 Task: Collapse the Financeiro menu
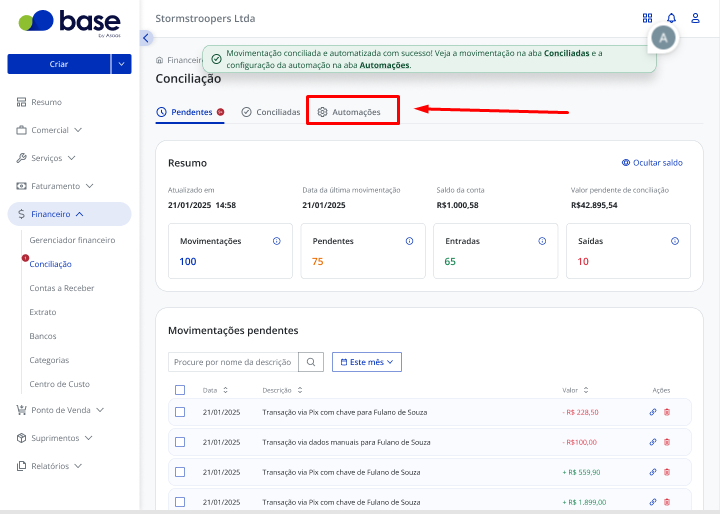(69, 214)
